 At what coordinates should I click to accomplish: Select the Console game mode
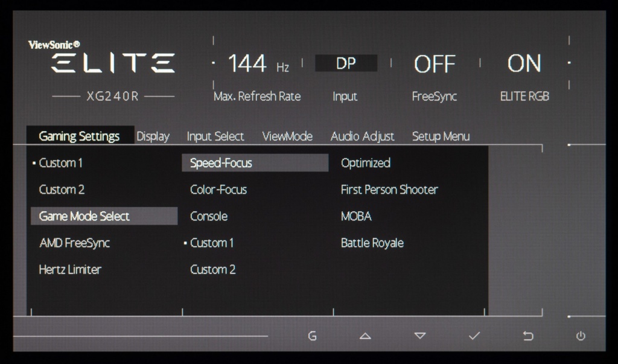tap(209, 217)
